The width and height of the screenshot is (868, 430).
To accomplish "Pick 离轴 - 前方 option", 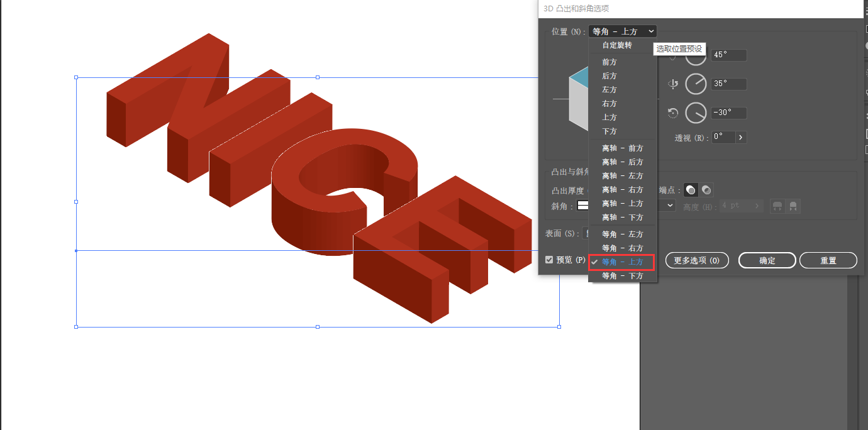I will pos(623,148).
